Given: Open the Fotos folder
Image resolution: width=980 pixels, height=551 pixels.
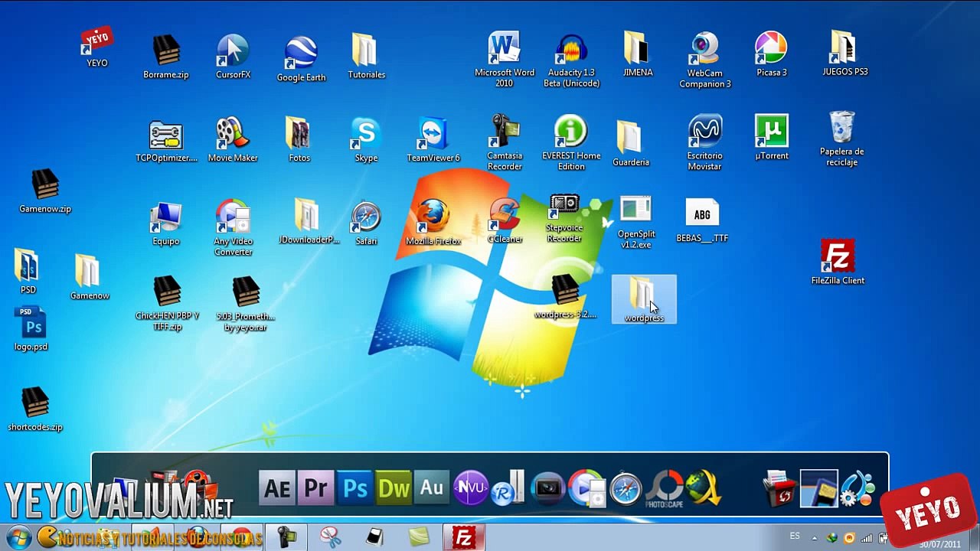Looking at the screenshot, I should pos(299,139).
